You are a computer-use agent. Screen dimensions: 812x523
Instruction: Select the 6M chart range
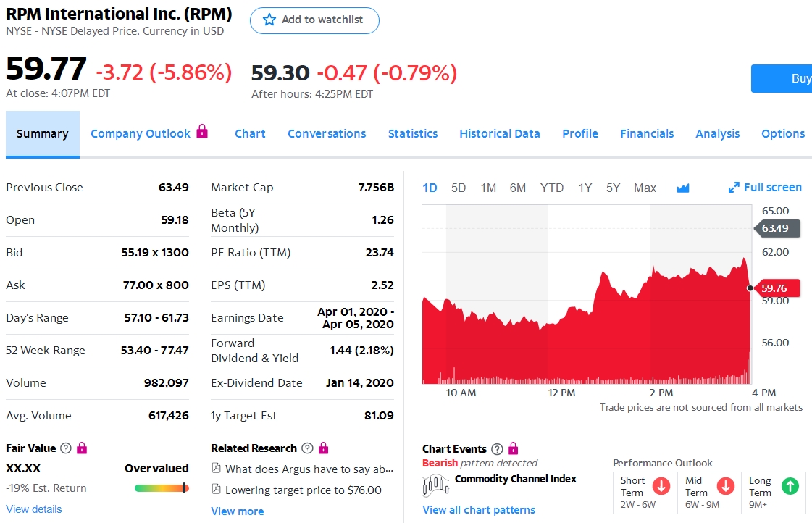[x=517, y=188]
